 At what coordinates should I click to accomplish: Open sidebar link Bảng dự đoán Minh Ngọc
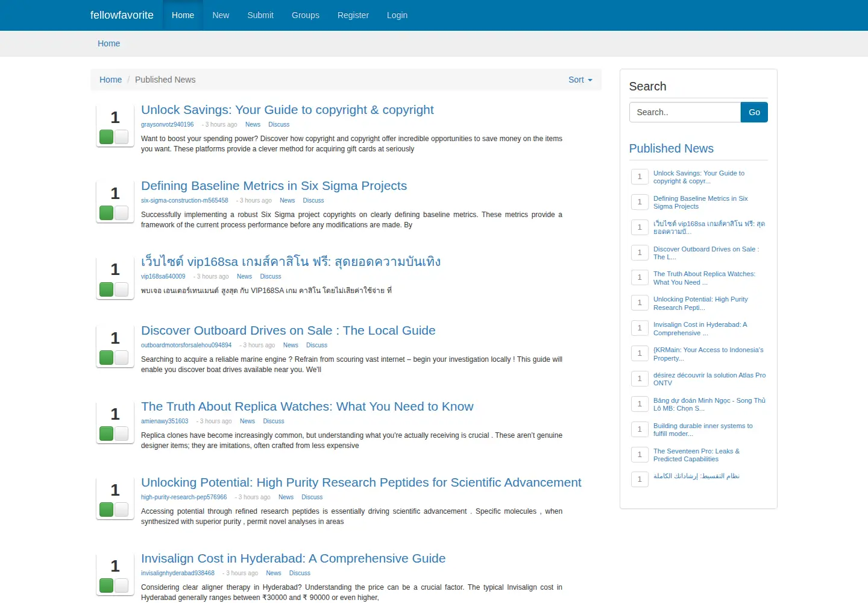[x=709, y=405]
